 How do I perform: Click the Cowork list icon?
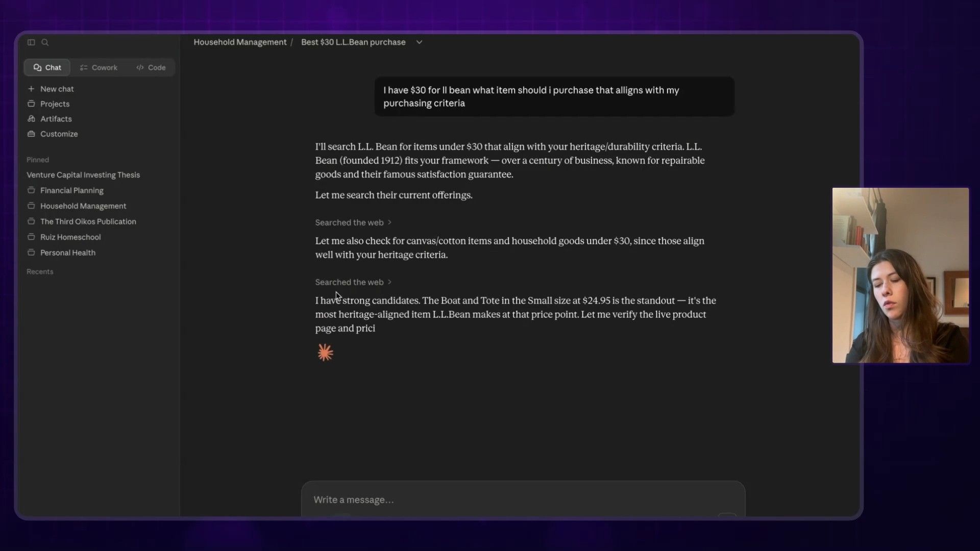pyautogui.click(x=84, y=67)
